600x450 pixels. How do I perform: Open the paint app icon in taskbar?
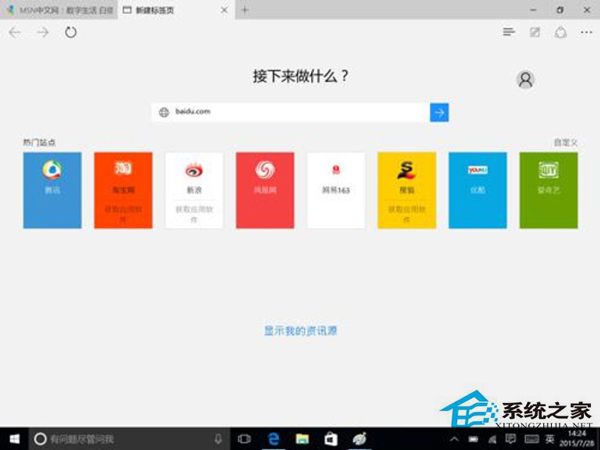(359, 439)
